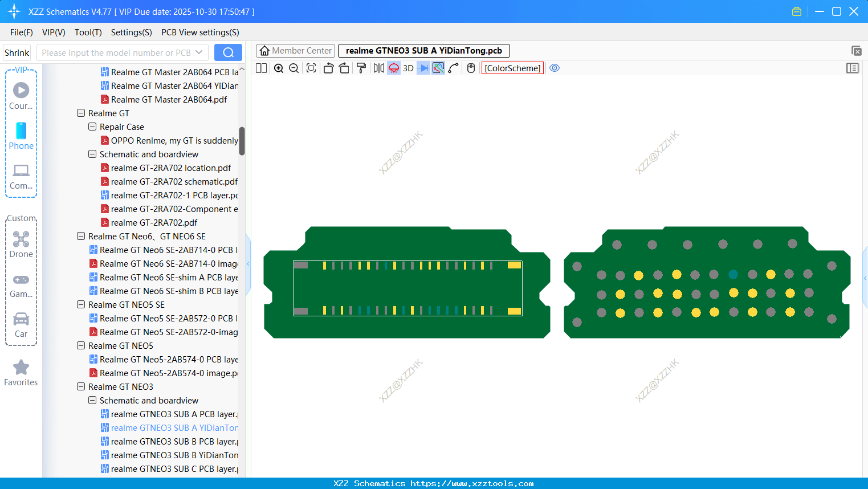This screenshot has height=489, width=868.
Task: Select the Phone category icon
Action: click(x=21, y=136)
